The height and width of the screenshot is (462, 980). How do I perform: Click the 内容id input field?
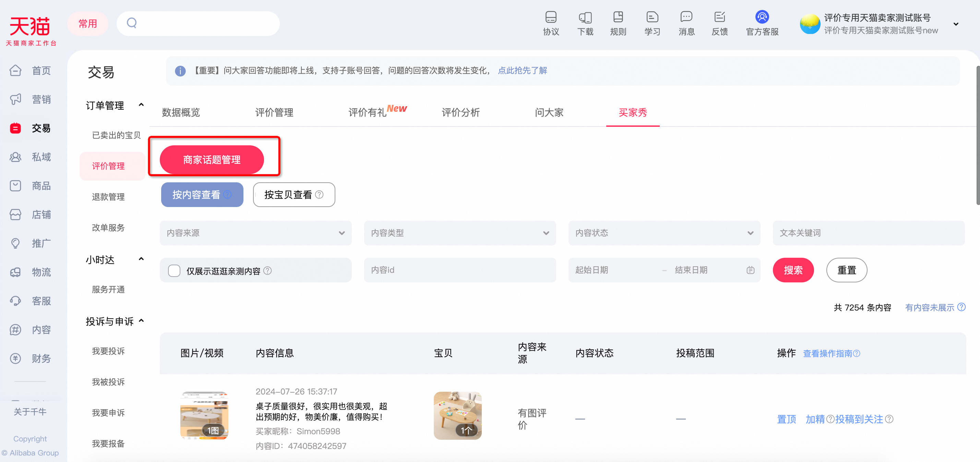pyautogui.click(x=459, y=270)
